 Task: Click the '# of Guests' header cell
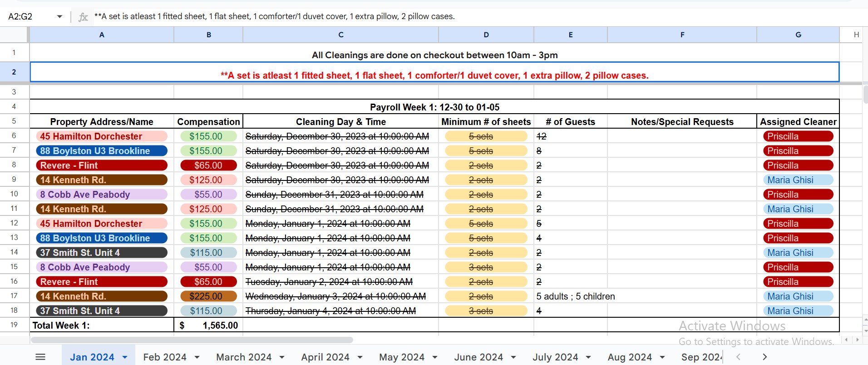pyautogui.click(x=571, y=121)
